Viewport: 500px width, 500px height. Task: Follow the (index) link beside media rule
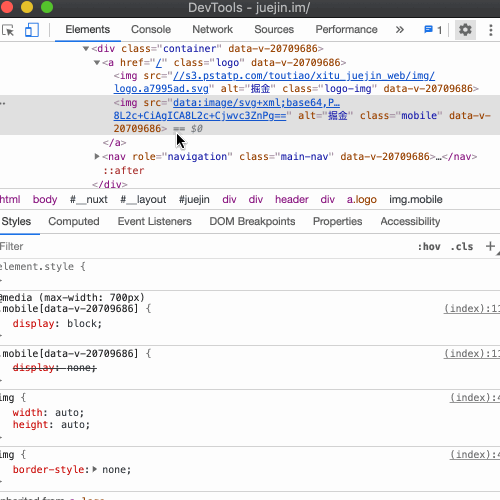click(x=471, y=309)
